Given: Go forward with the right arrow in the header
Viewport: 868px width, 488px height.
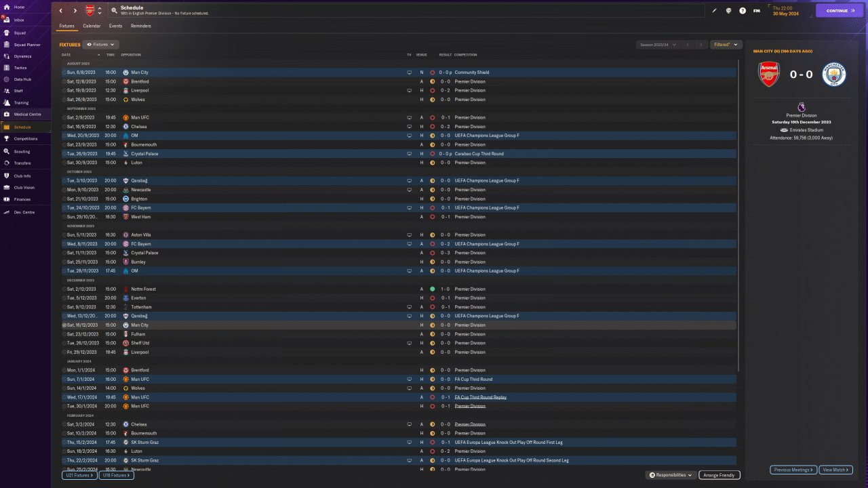Looking at the screenshot, I should tap(75, 11).
